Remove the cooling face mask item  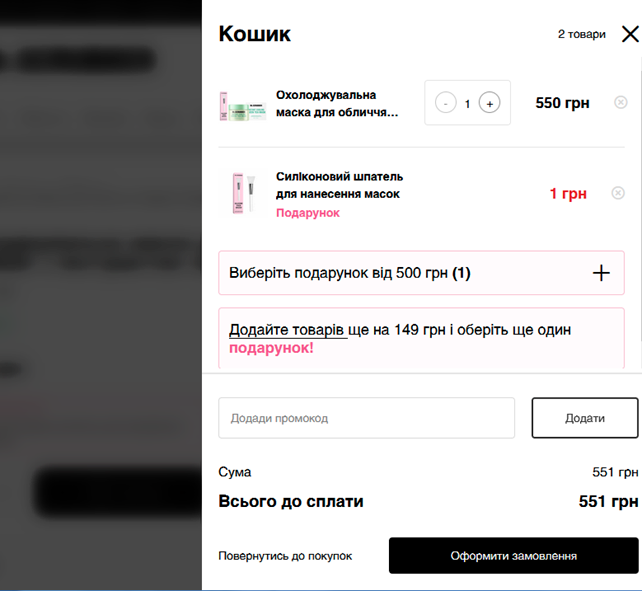(x=621, y=102)
